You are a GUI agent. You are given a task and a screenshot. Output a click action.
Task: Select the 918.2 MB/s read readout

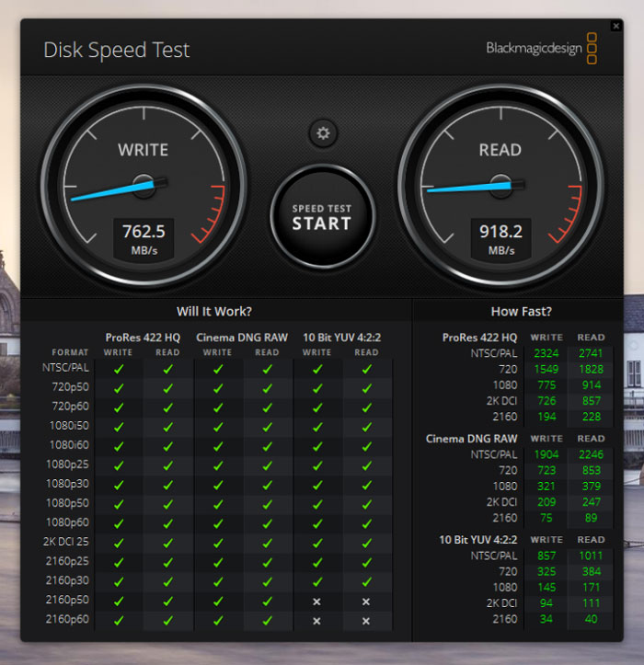[x=500, y=239]
